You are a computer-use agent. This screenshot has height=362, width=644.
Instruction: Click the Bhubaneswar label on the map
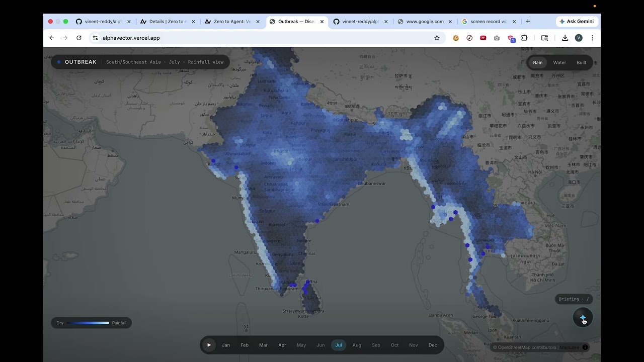371,184
